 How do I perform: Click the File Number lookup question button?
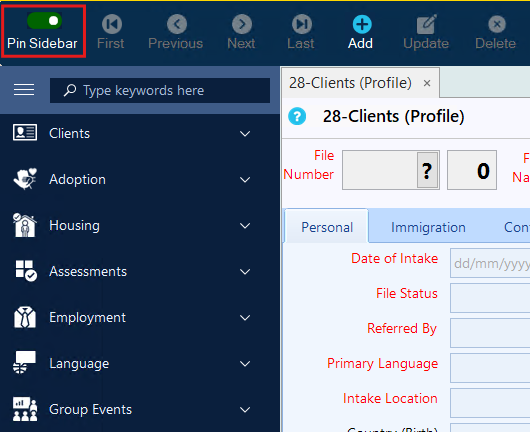tap(427, 170)
